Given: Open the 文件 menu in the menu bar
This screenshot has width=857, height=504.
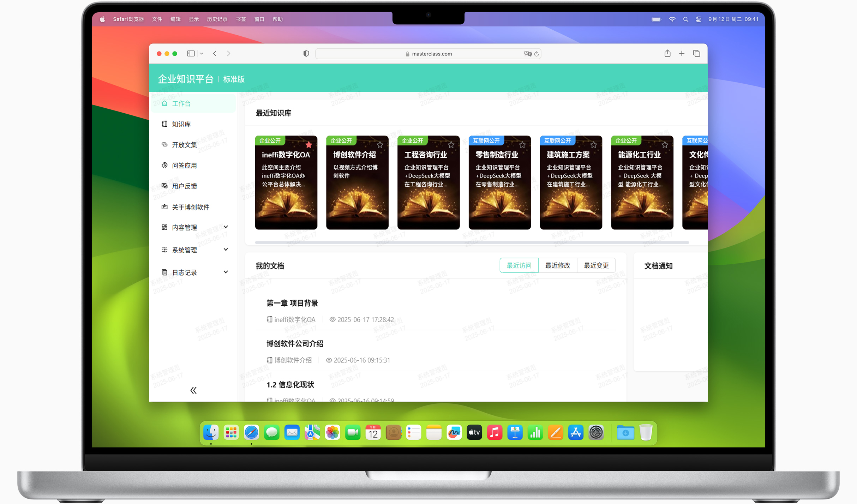Looking at the screenshot, I should coord(157,19).
